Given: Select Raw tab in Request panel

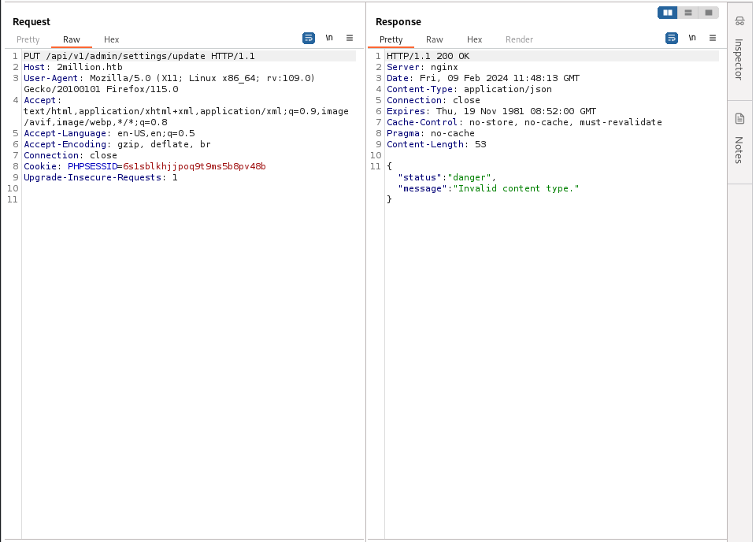Looking at the screenshot, I should pyautogui.click(x=72, y=39).
